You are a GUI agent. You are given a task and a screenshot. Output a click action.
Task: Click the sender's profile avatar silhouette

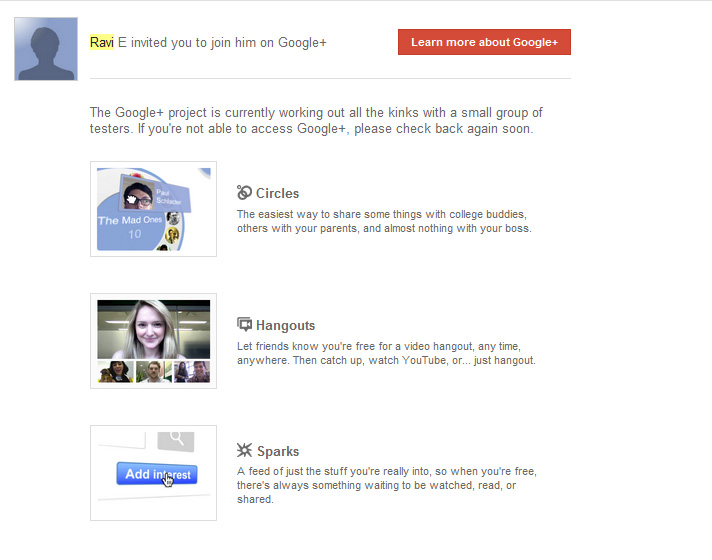(x=46, y=49)
